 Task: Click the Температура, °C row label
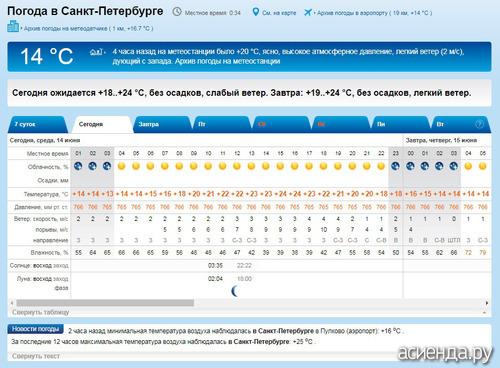[x=46, y=194]
